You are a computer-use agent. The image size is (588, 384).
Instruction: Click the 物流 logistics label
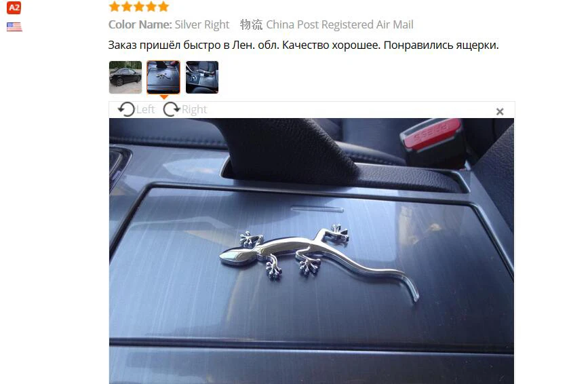tap(251, 24)
